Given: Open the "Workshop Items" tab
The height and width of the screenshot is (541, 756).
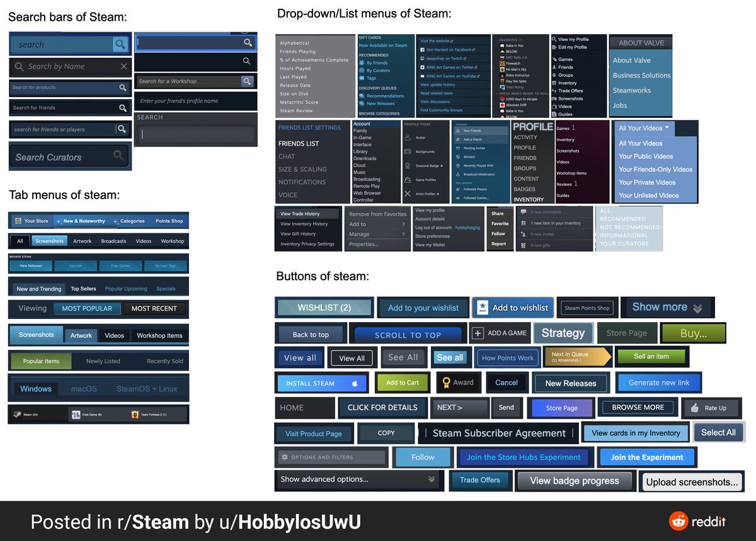Looking at the screenshot, I should pos(159,335).
